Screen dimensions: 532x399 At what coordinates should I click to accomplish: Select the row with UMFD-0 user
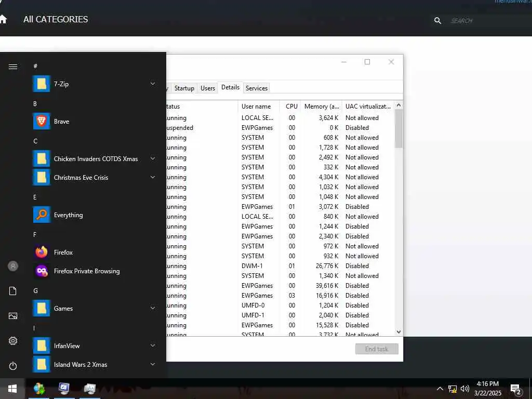280,305
